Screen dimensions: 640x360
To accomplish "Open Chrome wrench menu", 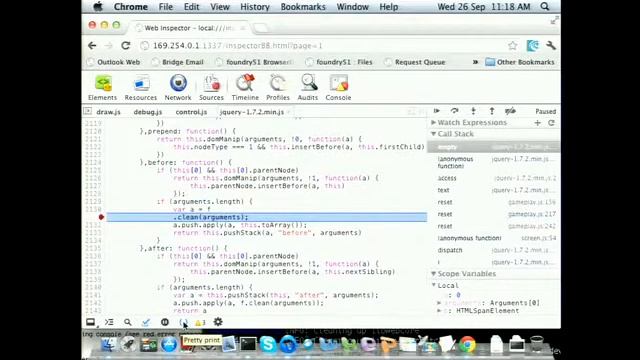I will 551,45.
